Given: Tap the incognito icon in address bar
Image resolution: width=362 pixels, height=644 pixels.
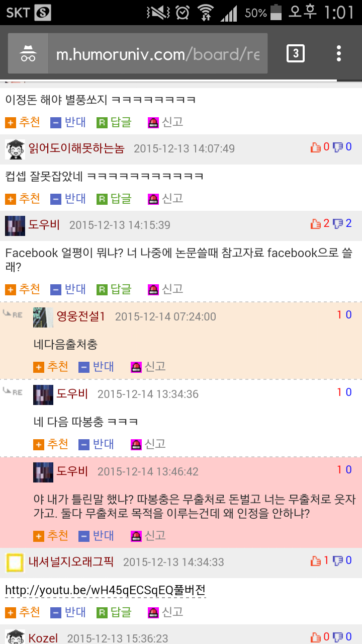Looking at the screenshot, I should 28,53.
